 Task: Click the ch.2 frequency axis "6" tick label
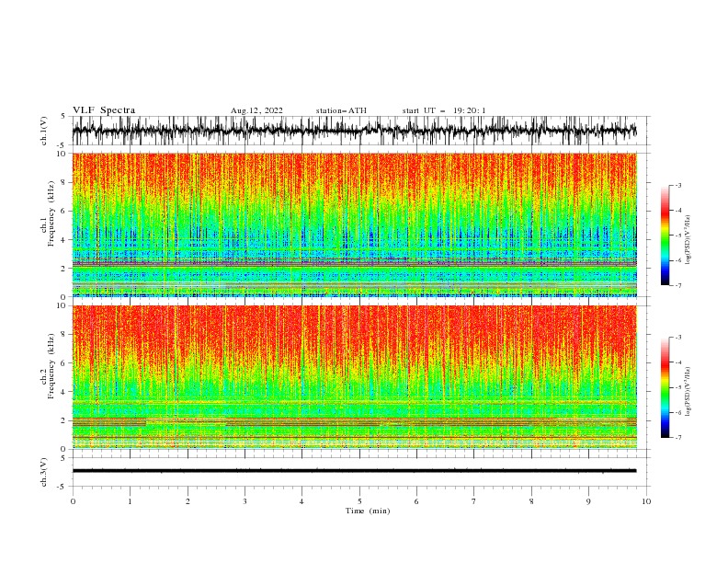[64, 363]
